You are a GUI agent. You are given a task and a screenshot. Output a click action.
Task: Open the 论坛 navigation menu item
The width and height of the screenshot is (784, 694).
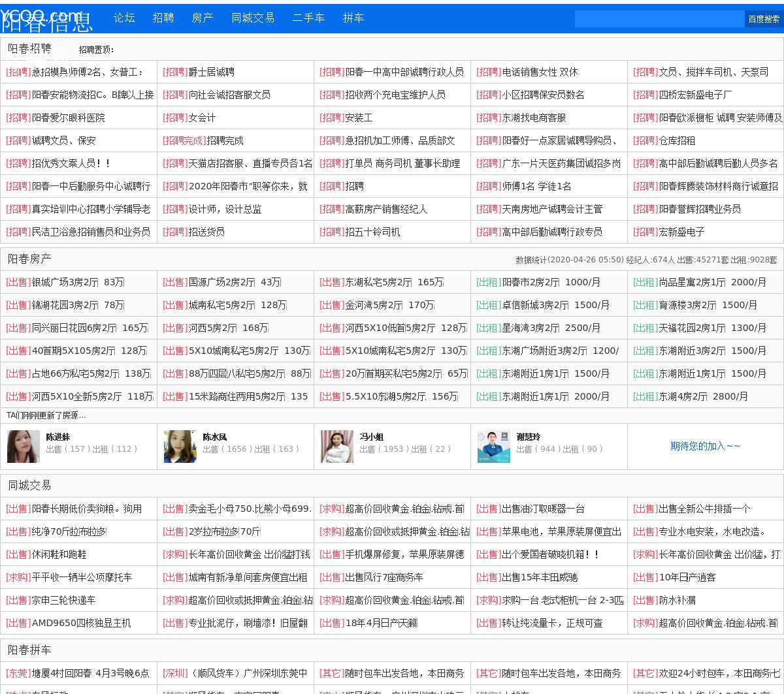point(124,18)
